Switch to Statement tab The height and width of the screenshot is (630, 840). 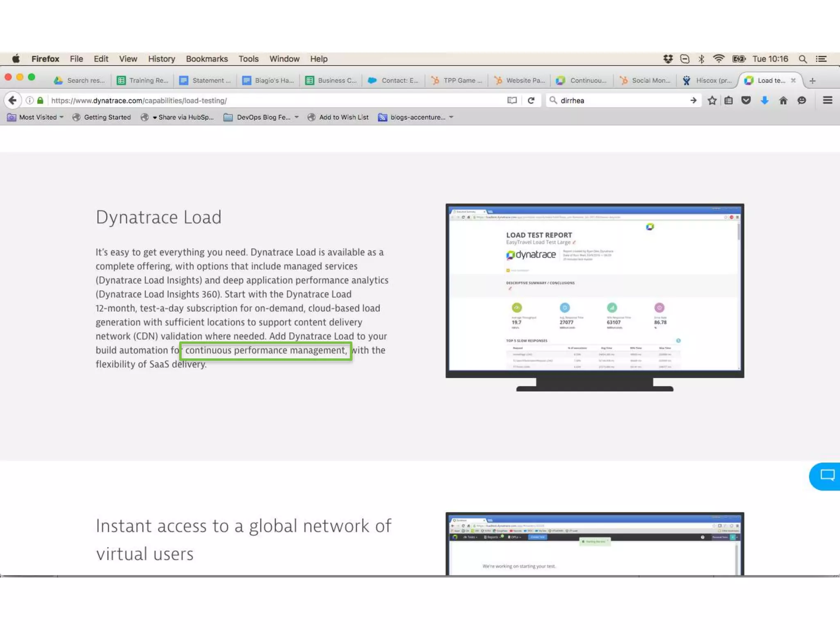pyautogui.click(x=206, y=80)
